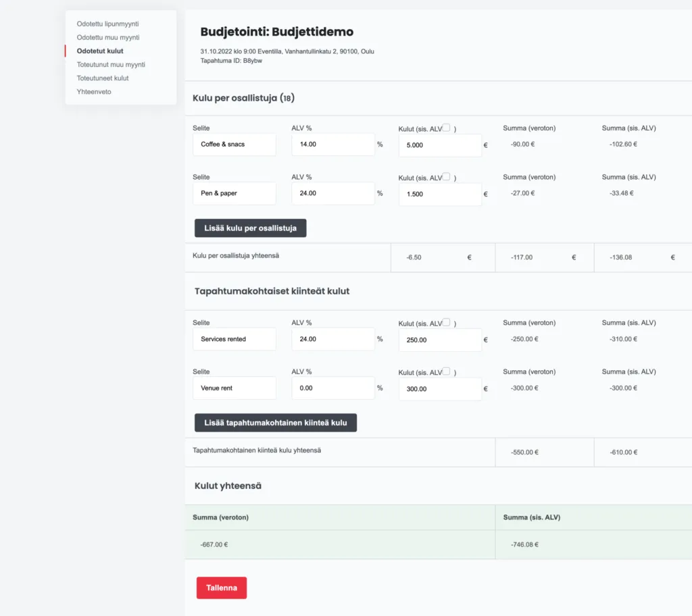Go to Odotettu muu myynti section
The width and height of the screenshot is (692, 616).
[x=108, y=37]
